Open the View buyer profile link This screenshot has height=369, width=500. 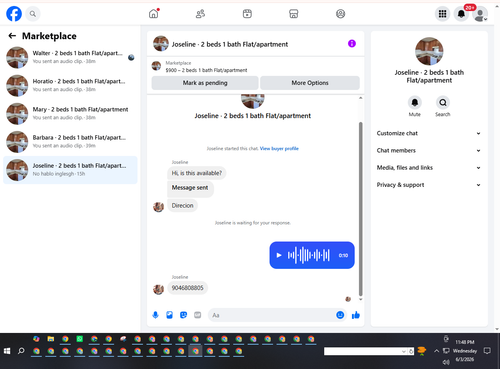(x=279, y=149)
